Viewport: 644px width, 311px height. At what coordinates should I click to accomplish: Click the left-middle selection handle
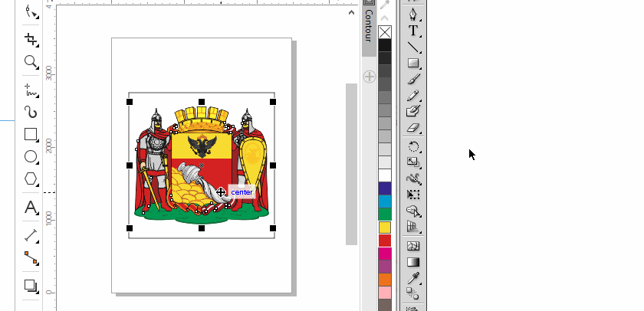coord(130,165)
